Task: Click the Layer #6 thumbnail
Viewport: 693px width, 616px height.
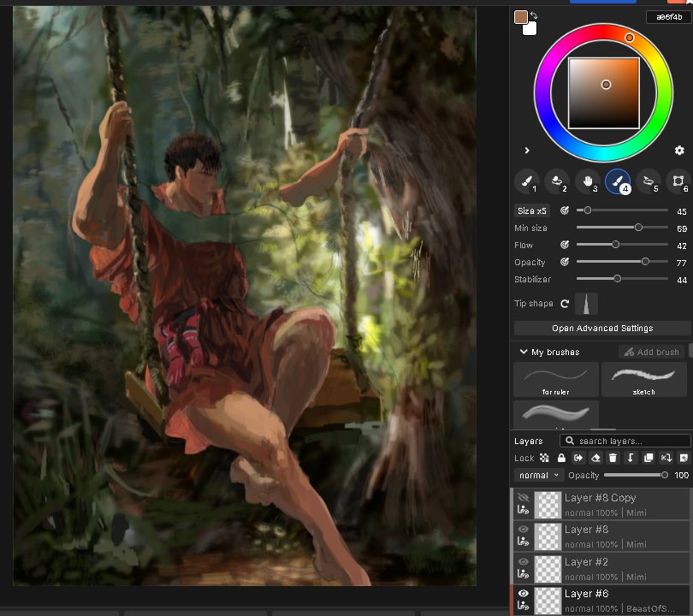Action: click(x=548, y=601)
